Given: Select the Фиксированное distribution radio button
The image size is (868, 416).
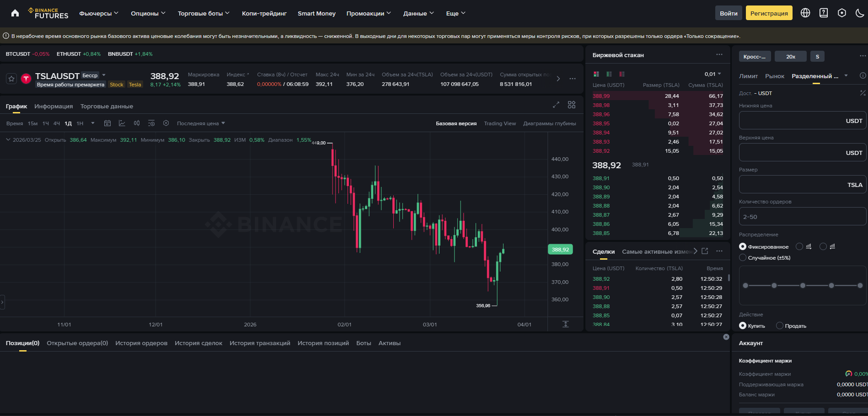Looking at the screenshot, I should 743,246.
